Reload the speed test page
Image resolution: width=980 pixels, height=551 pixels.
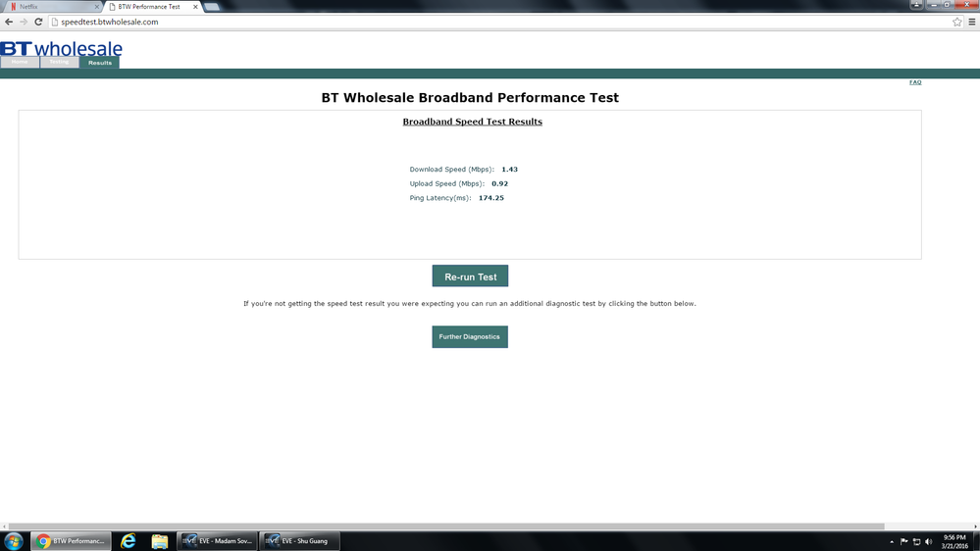coord(38,22)
